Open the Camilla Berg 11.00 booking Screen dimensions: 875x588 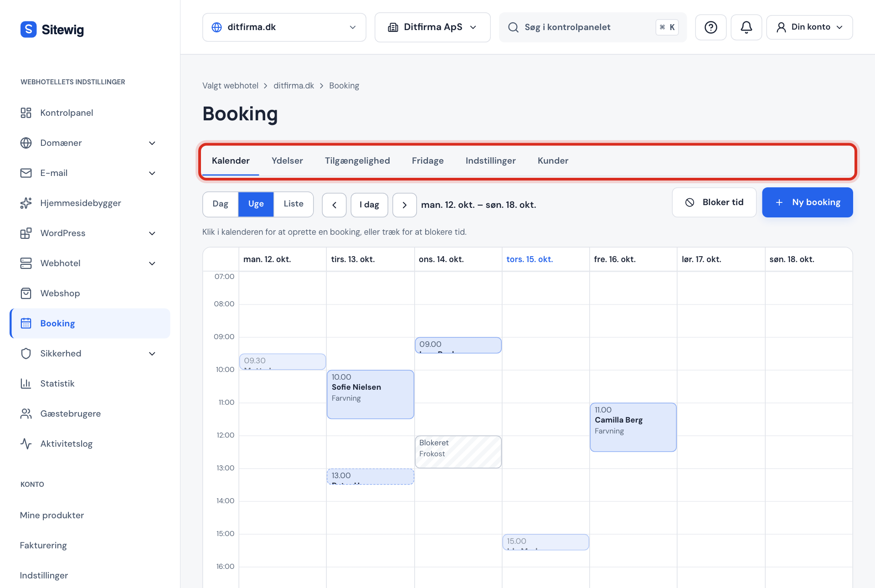[x=633, y=427]
